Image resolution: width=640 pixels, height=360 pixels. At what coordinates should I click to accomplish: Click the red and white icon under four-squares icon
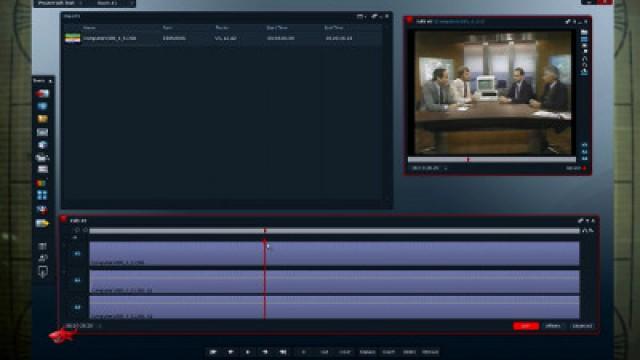coord(42,210)
